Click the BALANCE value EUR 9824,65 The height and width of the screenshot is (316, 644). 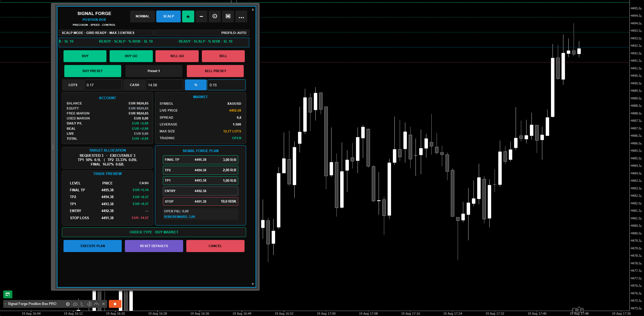point(139,103)
